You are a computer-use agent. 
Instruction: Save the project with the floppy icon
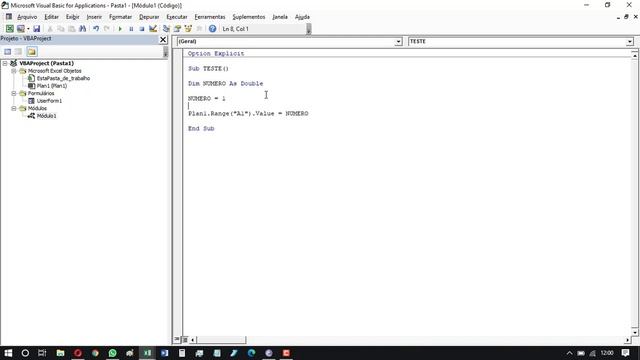click(36, 29)
